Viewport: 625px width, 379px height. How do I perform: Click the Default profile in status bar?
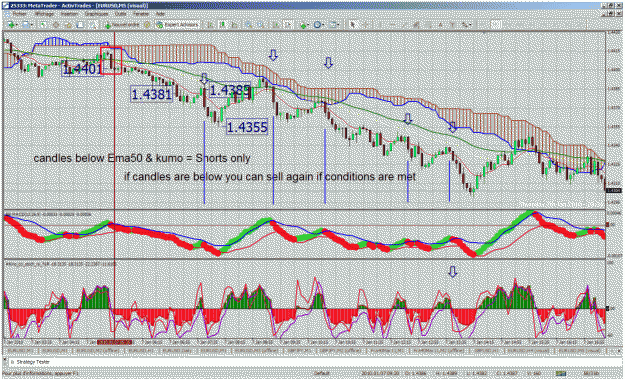322,373
